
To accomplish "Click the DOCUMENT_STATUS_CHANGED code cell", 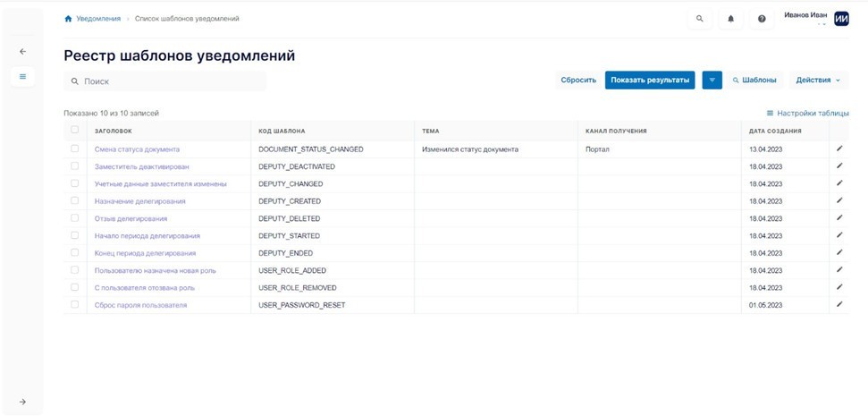I will coord(311,149).
